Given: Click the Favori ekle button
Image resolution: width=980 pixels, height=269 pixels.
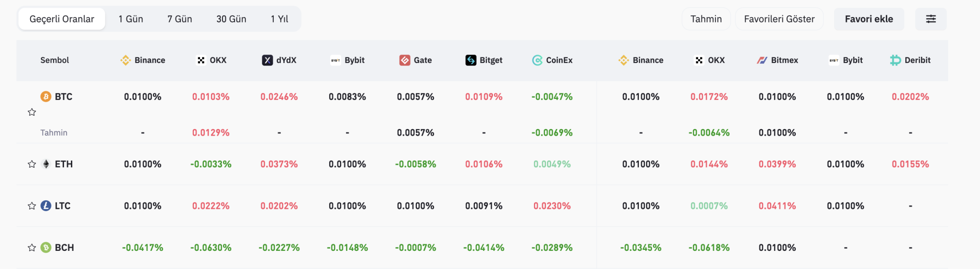Looking at the screenshot, I should tap(869, 19).
